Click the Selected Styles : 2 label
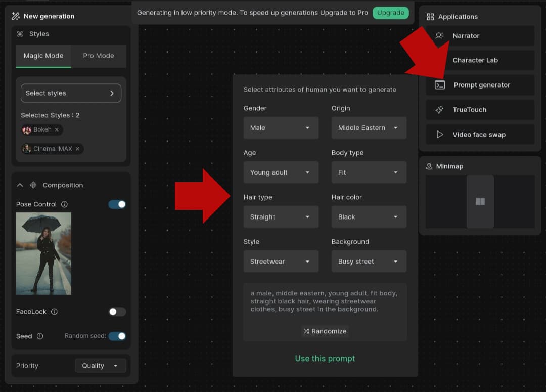This screenshot has height=392, width=546. pyautogui.click(x=50, y=115)
